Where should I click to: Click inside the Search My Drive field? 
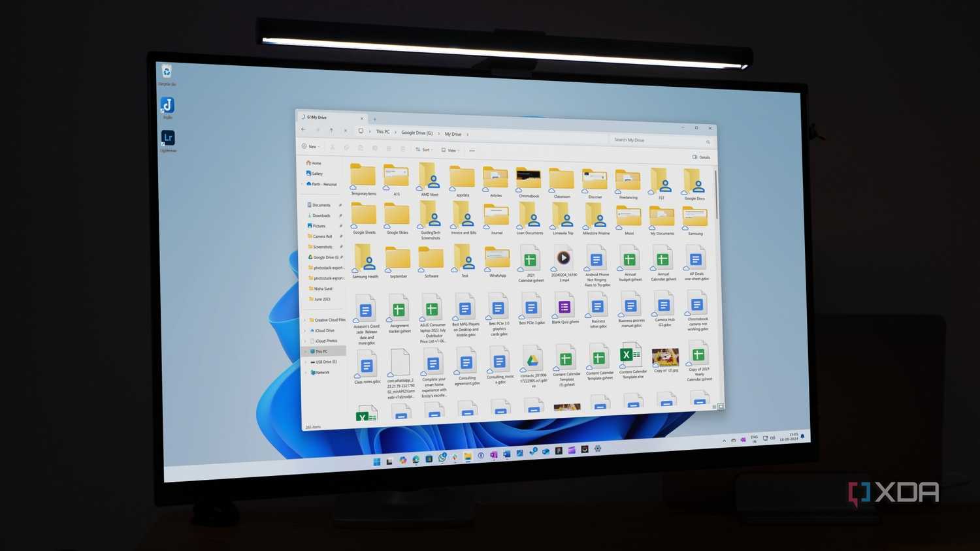pos(657,140)
